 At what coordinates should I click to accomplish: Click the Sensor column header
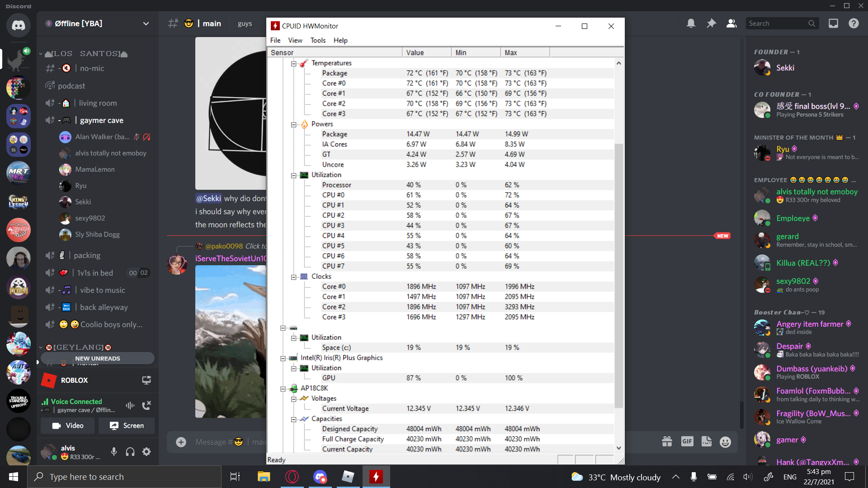coord(335,52)
